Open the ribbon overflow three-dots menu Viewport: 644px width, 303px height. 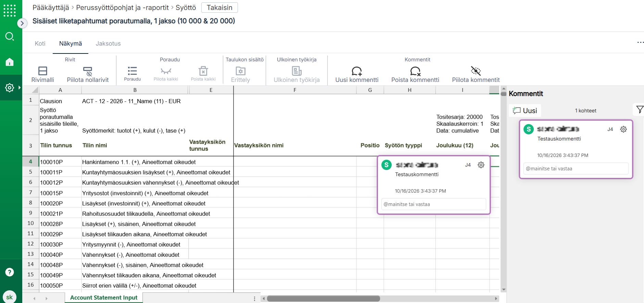pyautogui.click(x=640, y=42)
